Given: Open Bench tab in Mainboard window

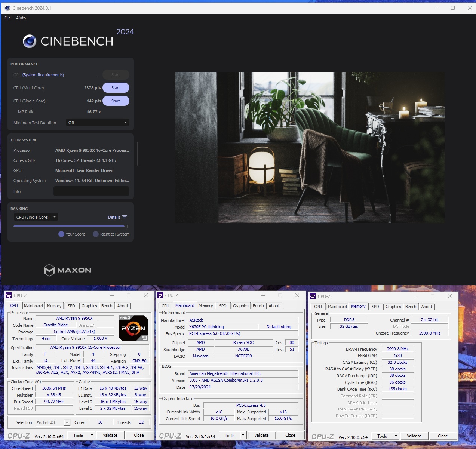Looking at the screenshot, I should point(258,306).
